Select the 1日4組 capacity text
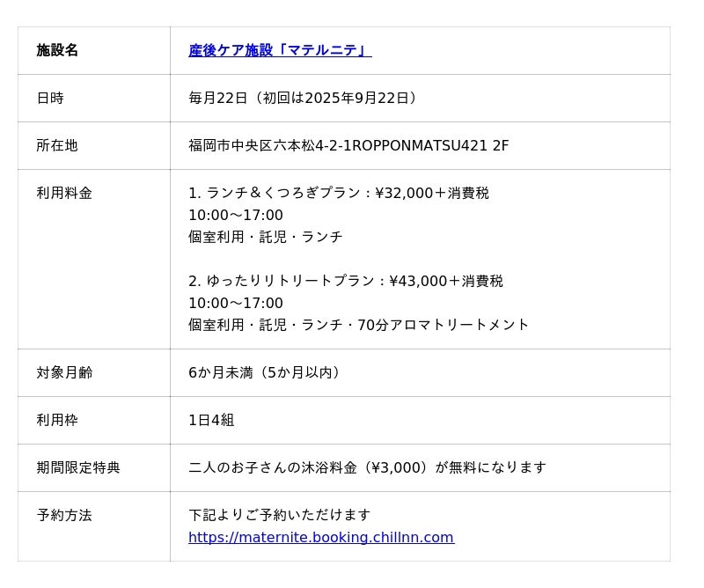The image size is (704, 588). click(211, 421)
